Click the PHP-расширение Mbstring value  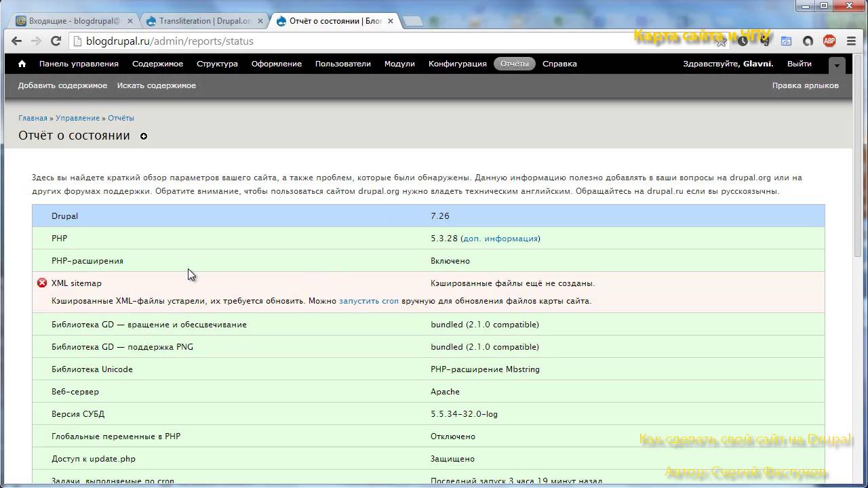click(485, 369)
